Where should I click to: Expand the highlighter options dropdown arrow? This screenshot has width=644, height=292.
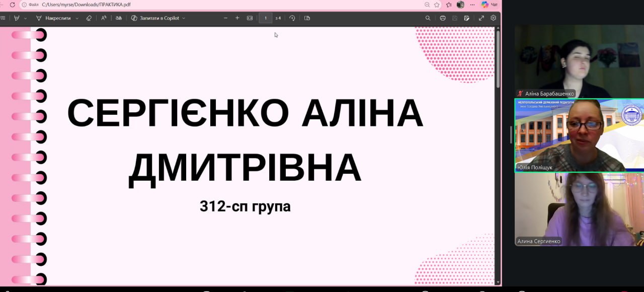(26, 18)
